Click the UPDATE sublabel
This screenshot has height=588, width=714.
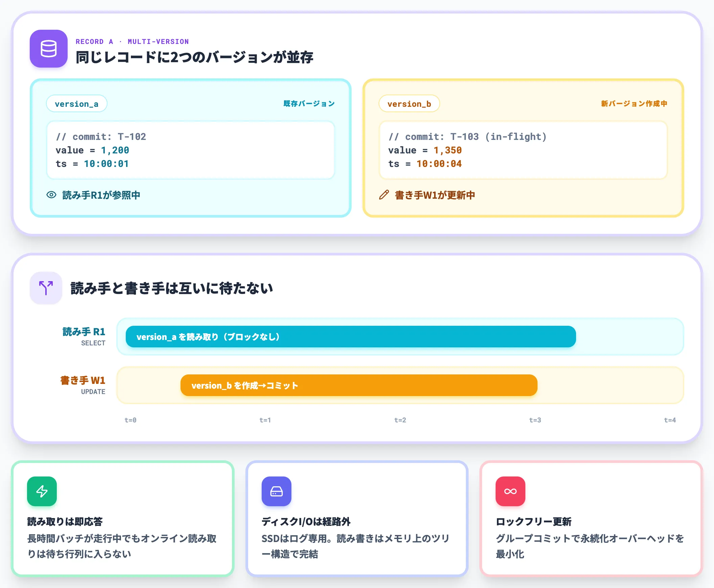[93, 392]
